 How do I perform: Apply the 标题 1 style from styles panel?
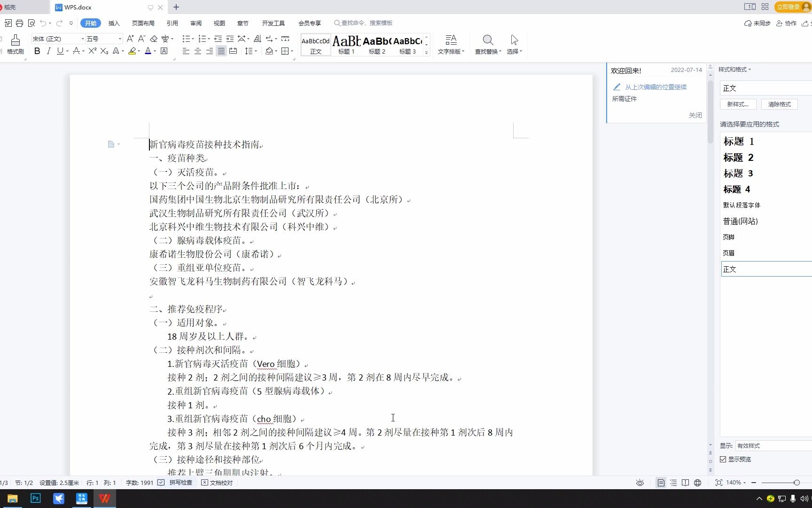738,141
